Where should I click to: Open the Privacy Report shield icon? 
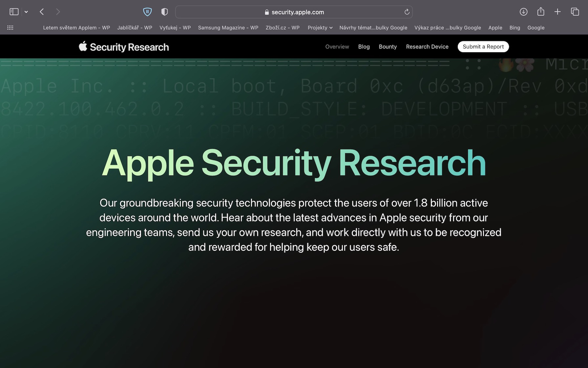(165, 12)
